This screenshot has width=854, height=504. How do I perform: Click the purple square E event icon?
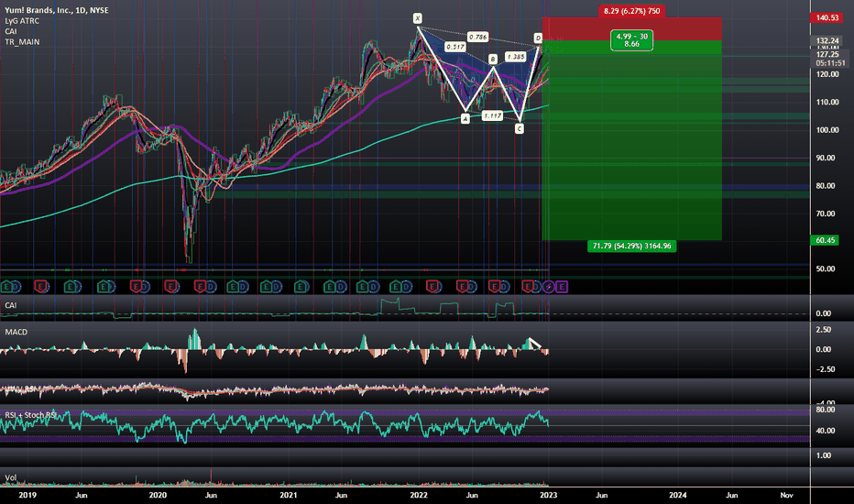tap(562, 287)
